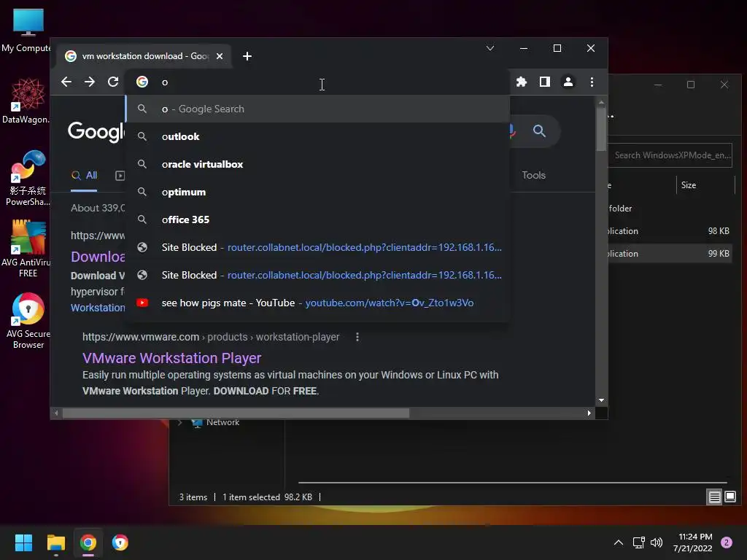Switch Explorer to large icons view
The width and height of the screenshot is (747, 560).
[729, 497]
